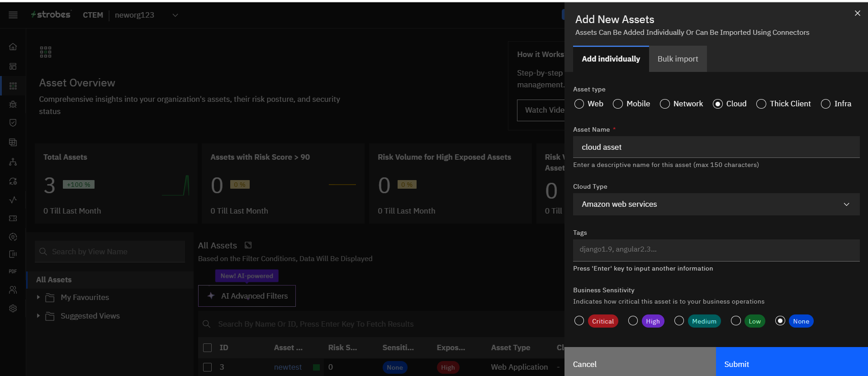Tick the select-all checkbox in the assets table header
This screenshot has width=868, height=376.
tap(208, 347)
